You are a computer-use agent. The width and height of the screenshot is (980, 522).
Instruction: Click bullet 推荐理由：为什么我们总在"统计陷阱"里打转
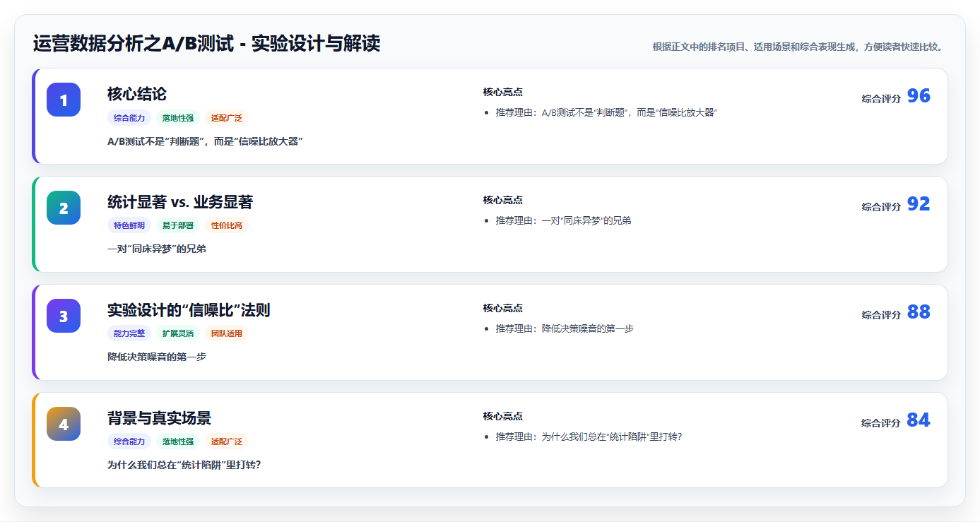click(589, 437)
